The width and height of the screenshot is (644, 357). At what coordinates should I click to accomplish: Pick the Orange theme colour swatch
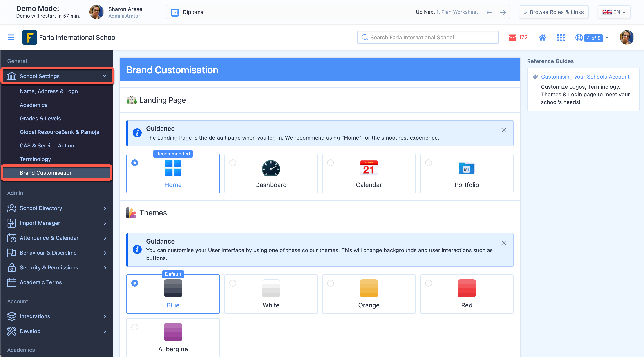click(369, 288)
